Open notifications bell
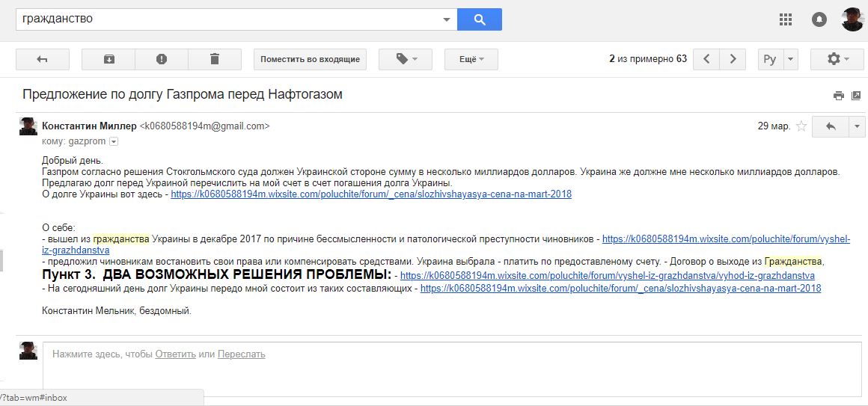The height and width of the screenshot is (406, 868). pyautogui.click(x=819, y=19)
